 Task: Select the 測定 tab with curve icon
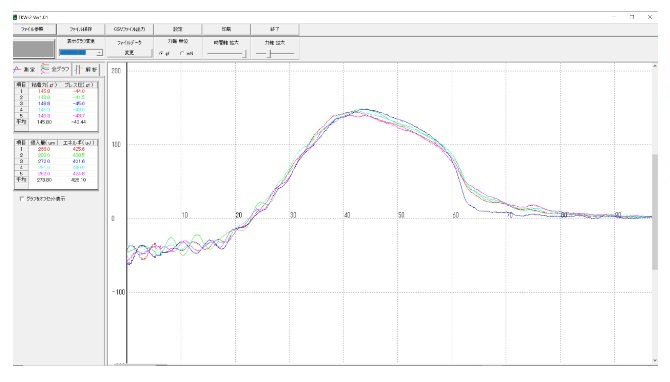coord(25,69)
